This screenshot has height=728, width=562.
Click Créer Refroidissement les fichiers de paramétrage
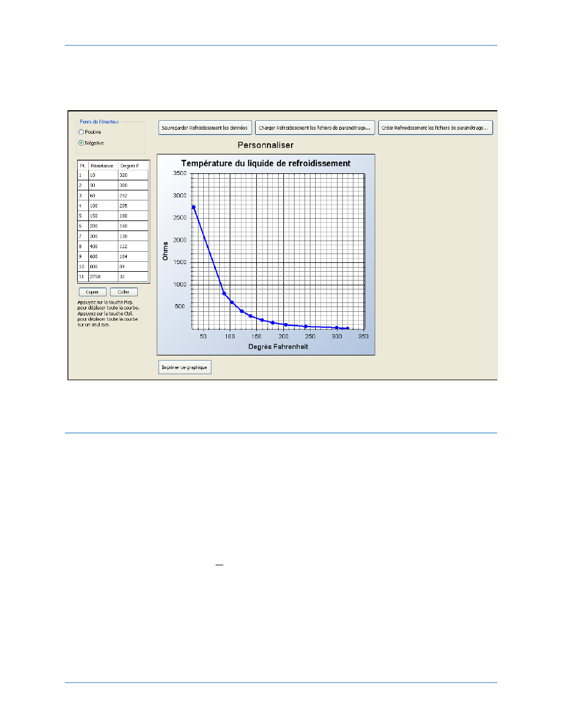[435, 127]
